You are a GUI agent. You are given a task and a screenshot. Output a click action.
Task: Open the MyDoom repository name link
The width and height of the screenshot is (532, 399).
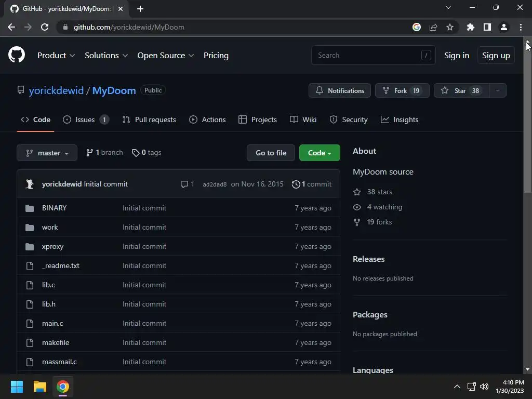tap(114, 90)
